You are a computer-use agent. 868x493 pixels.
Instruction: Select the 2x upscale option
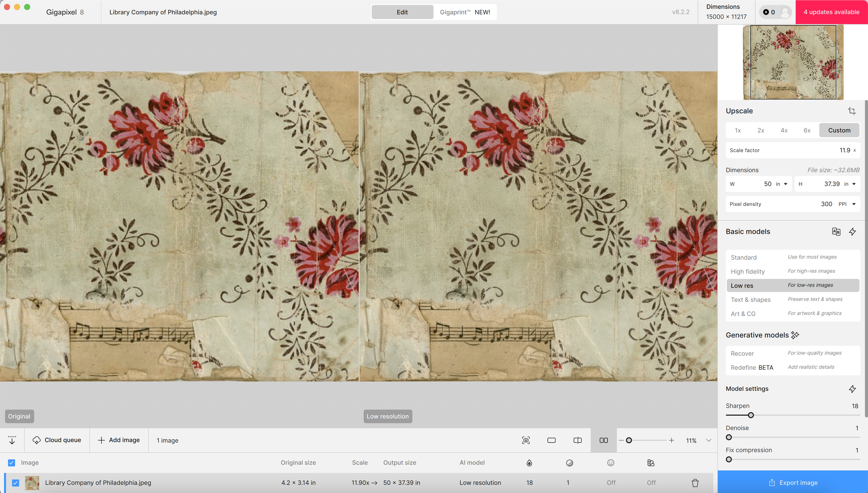point(761,130)
